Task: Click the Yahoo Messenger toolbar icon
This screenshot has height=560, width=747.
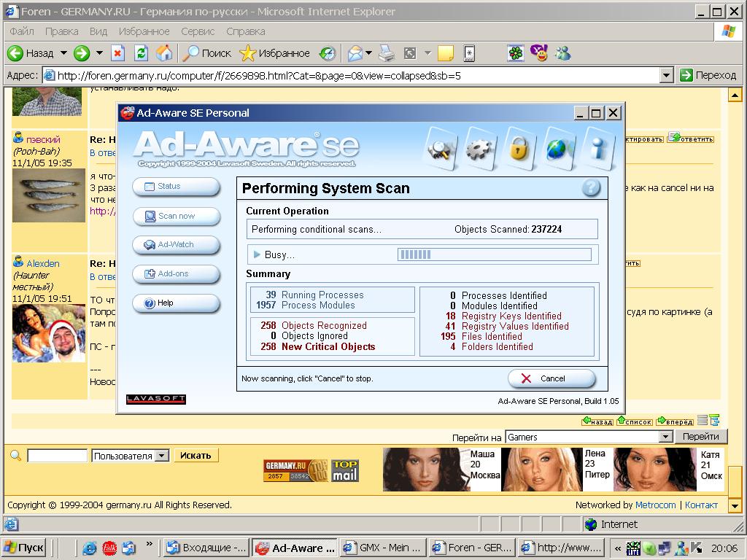Action: [x=539, y=53]
